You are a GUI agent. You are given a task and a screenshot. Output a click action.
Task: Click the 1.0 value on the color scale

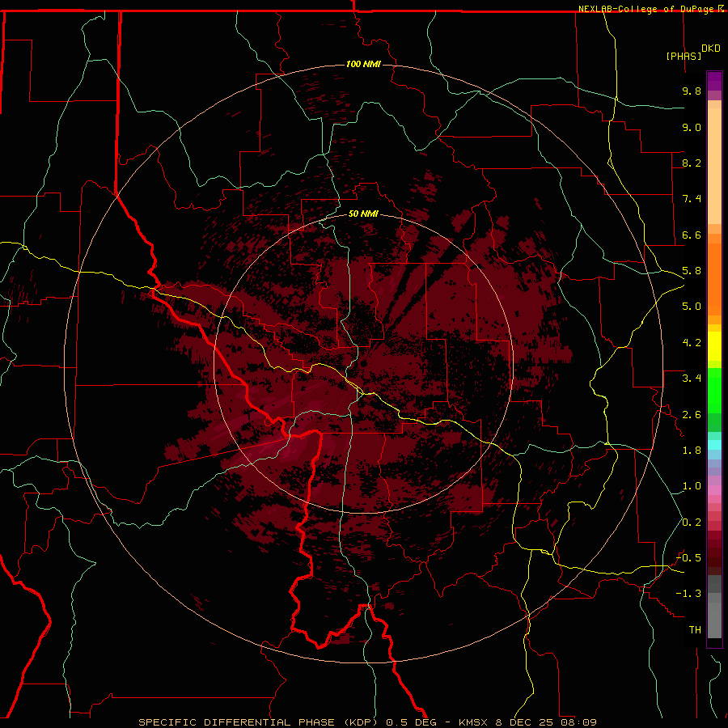coord(692,486)
